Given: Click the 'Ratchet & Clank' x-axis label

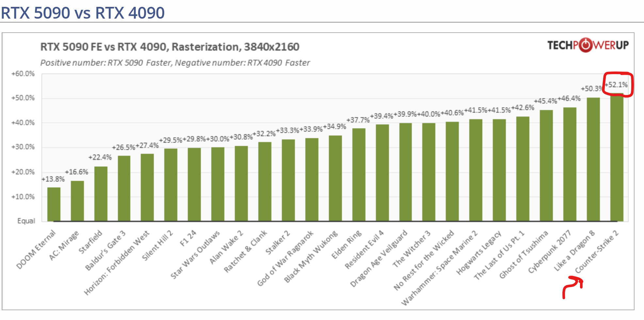Looking at the screenshot, I should tap(245, 251).
